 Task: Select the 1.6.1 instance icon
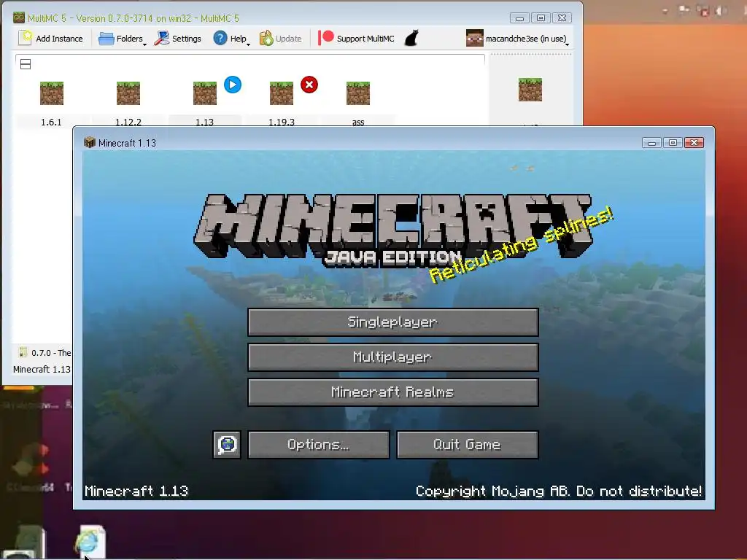click(x=52, y=93)
